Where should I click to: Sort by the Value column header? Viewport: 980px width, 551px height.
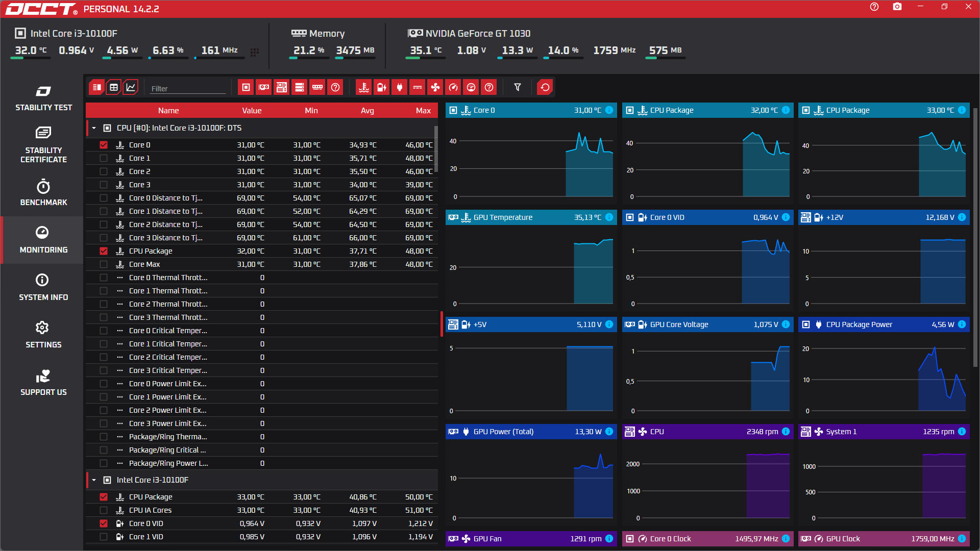pyautogui.click(x=252, y=111)
